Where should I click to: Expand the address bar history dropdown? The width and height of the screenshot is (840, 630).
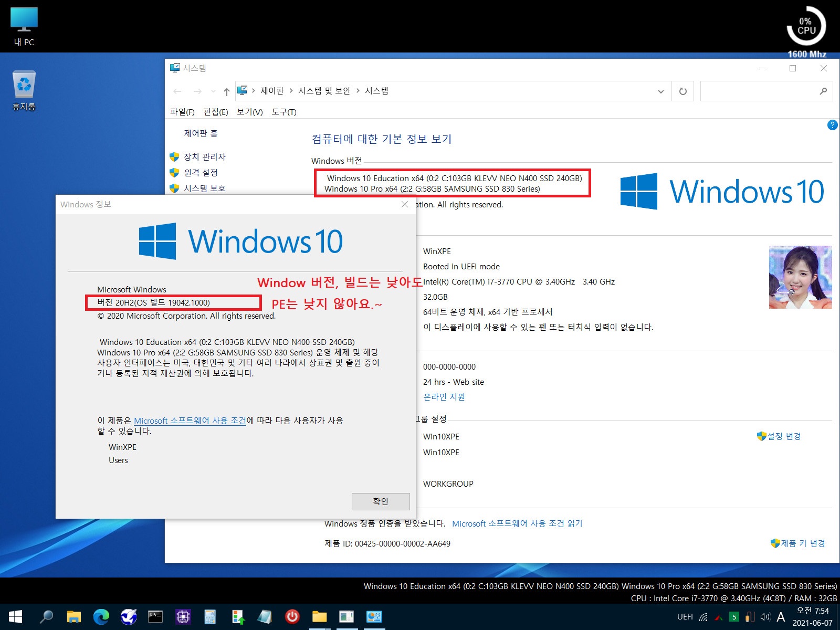pyautogui.click(x=660, y=91)
